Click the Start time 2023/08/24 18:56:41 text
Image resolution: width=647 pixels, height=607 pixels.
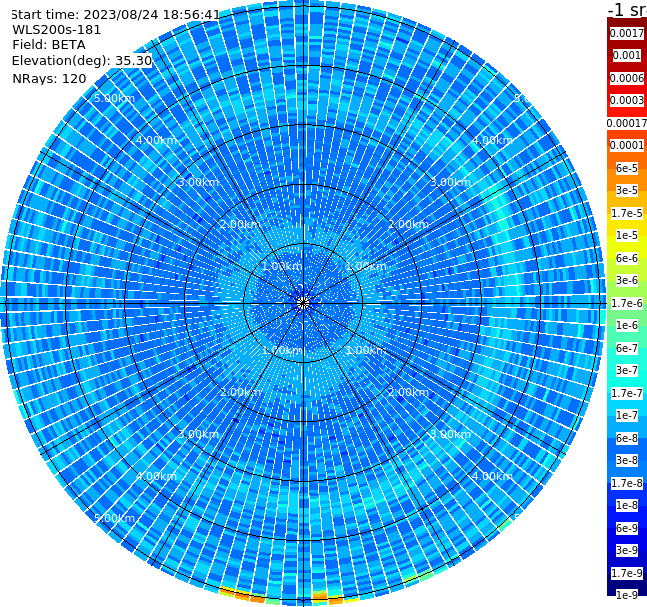[x=116, y=15]
